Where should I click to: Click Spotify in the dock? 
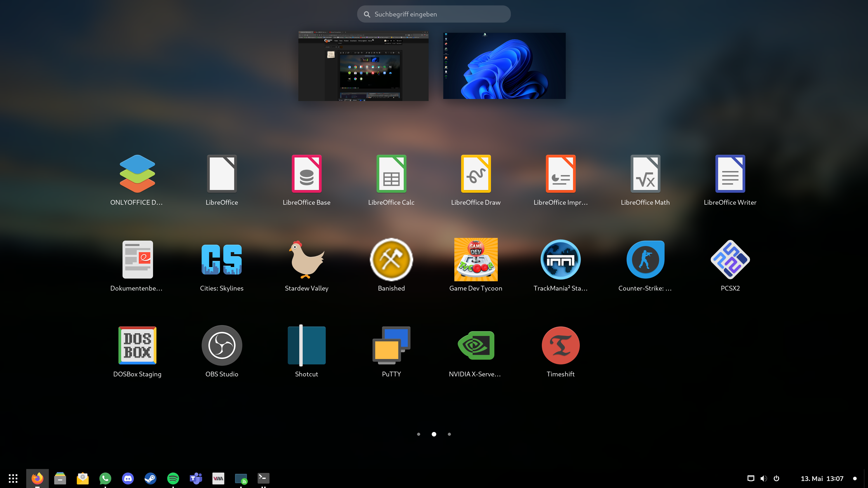click(173, 478)
